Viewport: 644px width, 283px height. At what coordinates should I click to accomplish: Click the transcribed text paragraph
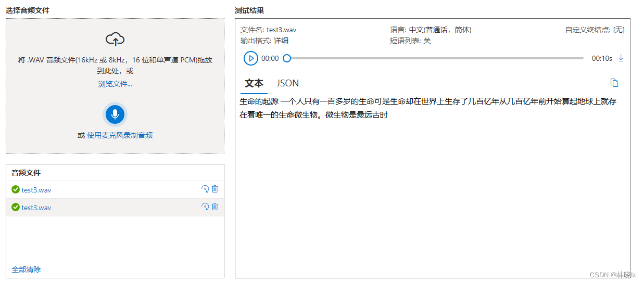click(427, 108)
